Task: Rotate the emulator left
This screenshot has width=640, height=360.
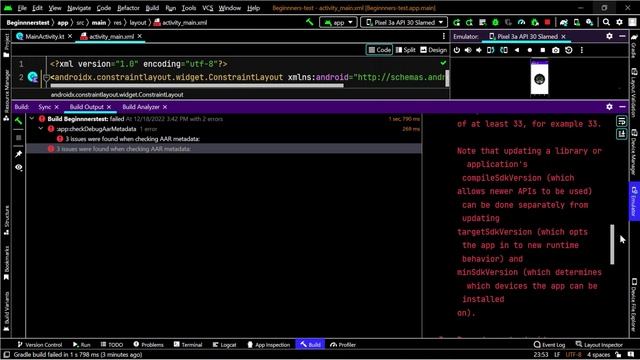Action: 491,50
